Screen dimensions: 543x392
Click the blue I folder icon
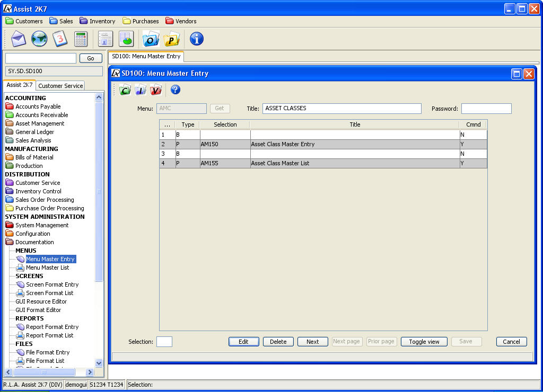coord(140,90)
